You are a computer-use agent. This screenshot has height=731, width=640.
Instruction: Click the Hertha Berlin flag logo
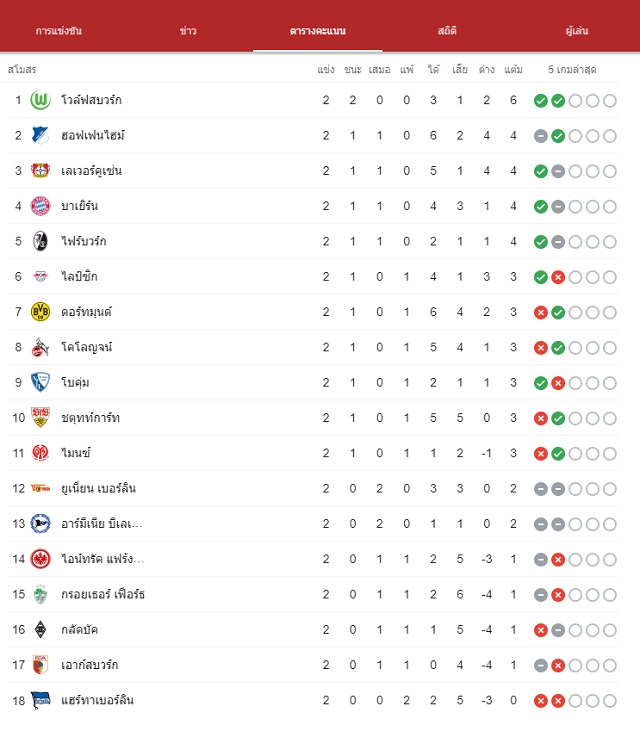(x=41, y=700)
